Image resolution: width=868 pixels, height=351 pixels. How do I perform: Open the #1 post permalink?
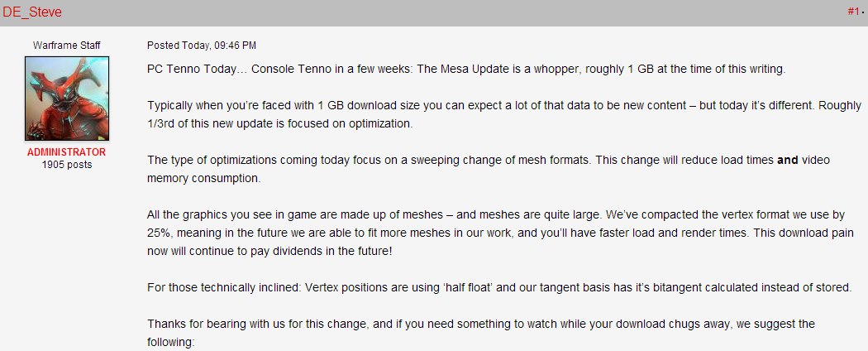854,11
